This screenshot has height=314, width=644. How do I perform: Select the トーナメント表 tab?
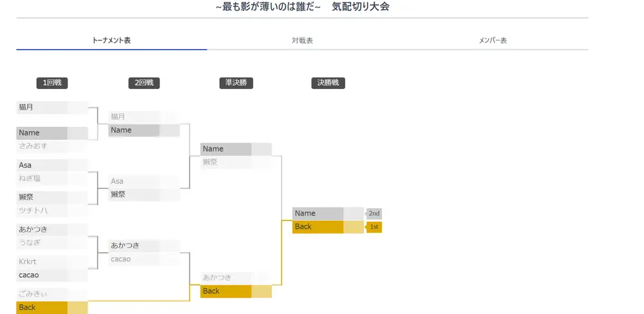[111, 41]
